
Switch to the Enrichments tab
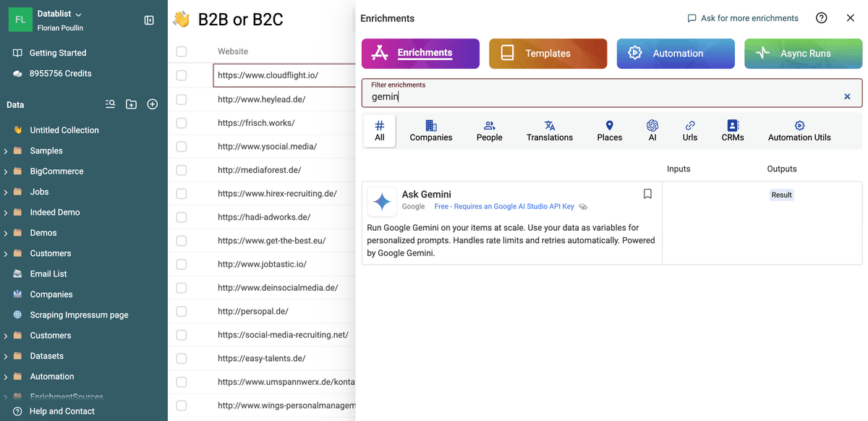click(420, 54)
